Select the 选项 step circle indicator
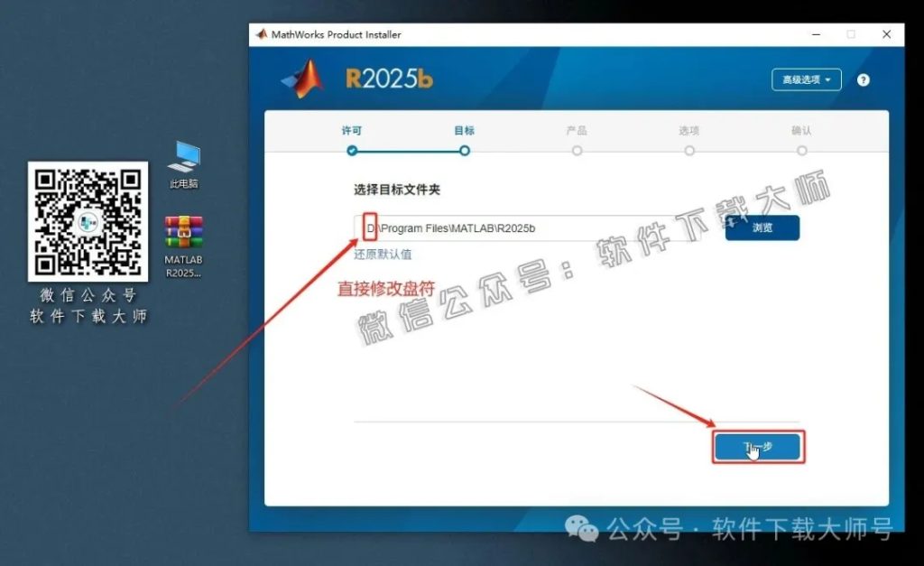 (689, 151)
